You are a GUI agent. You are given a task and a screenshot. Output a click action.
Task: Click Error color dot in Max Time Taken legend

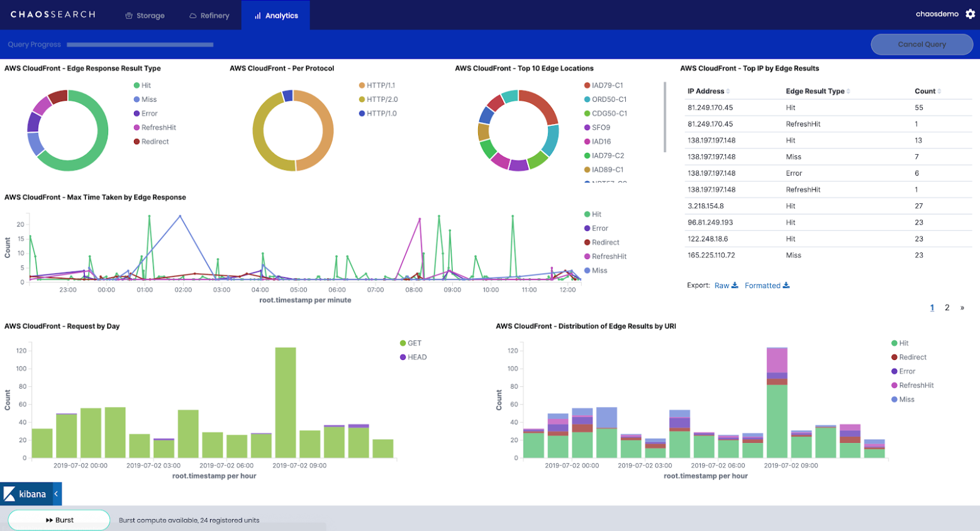587,228
